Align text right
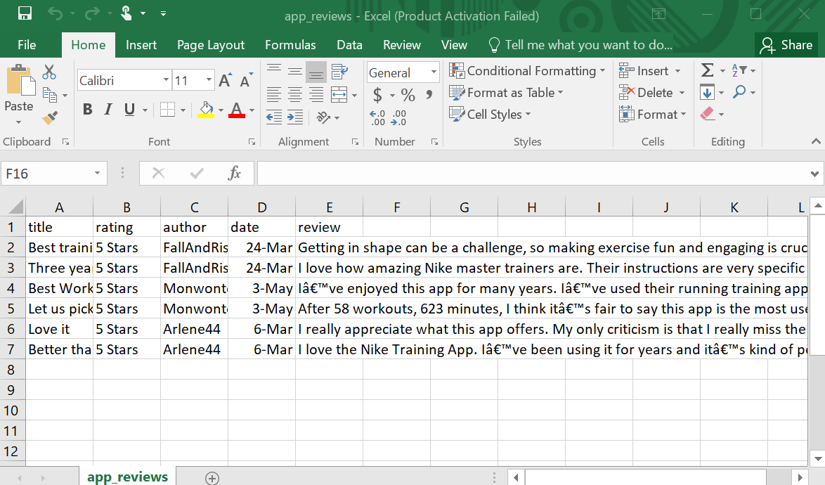The width and height of the screenshot is (825, 485). pos(316,95)
